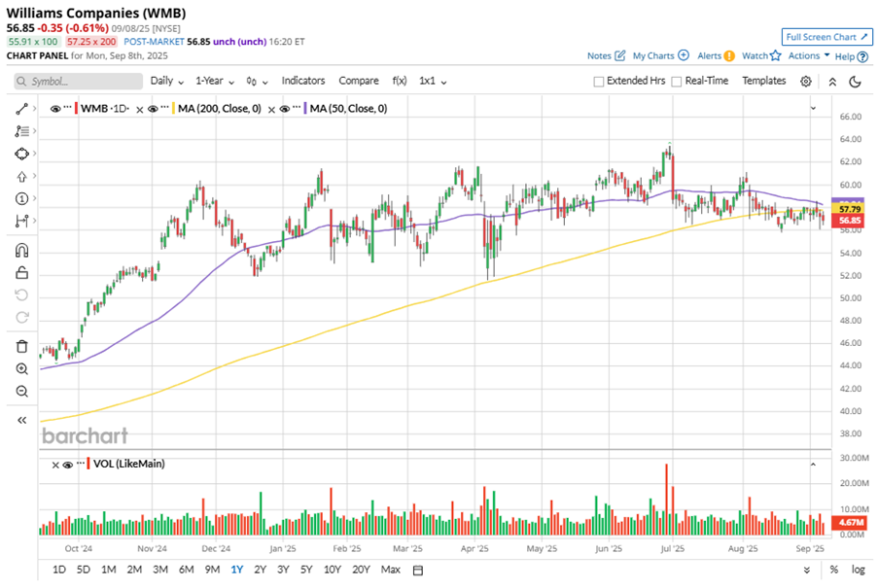Open the text annotation tools

(x=21, y=131)
